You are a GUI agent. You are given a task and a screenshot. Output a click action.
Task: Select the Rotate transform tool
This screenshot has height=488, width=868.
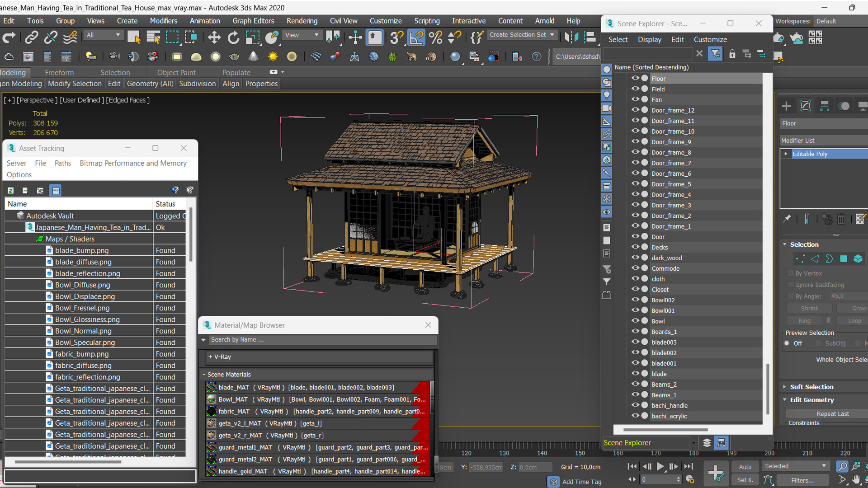click(233, 38)
